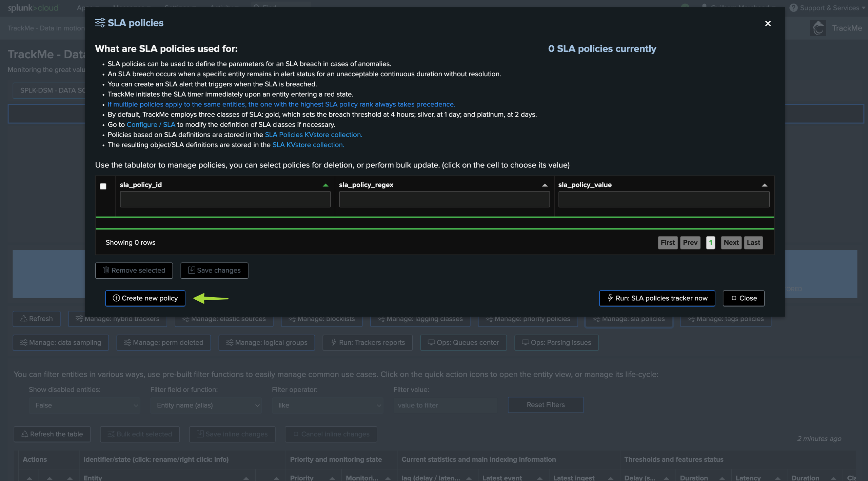Go to First page of policies
Image resolution: width=868 pixels, height=481 pixels.
[668, 242]
